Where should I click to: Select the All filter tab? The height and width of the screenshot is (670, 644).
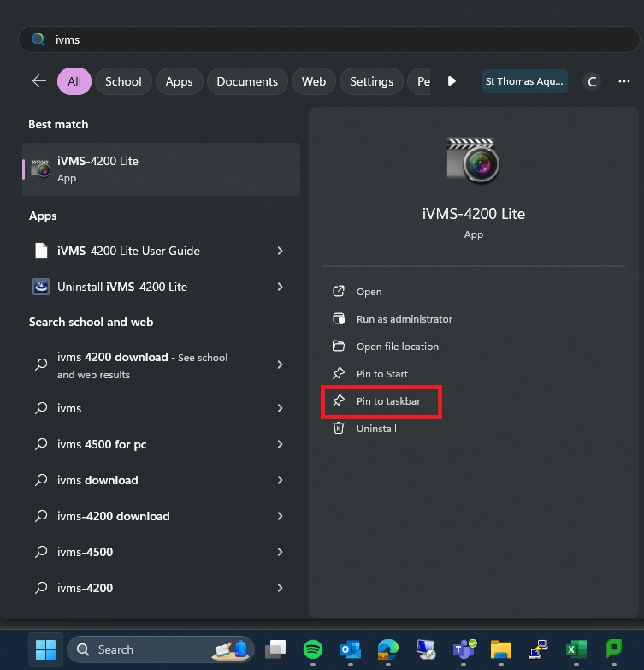click(x=74, y=81)
